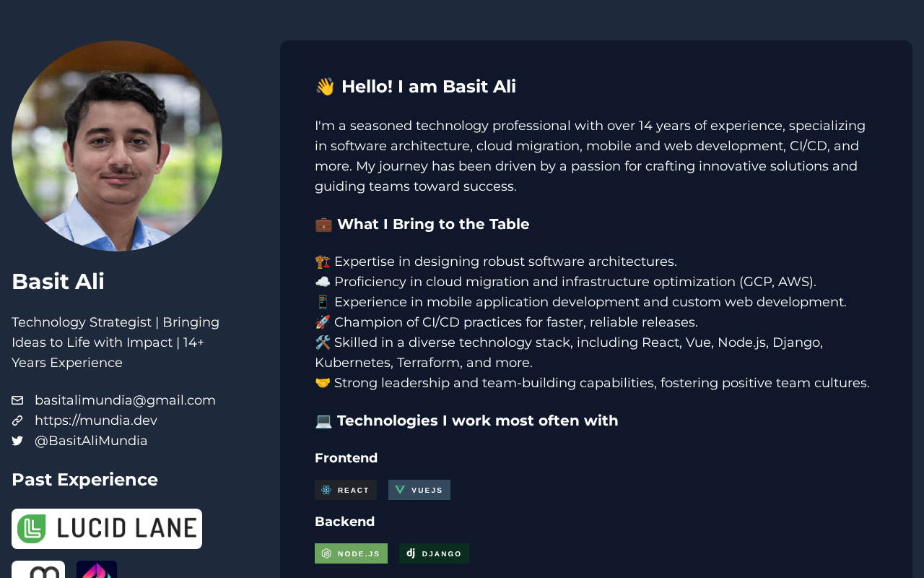Open the @BasitAliMundia Twitter handle

91,441
